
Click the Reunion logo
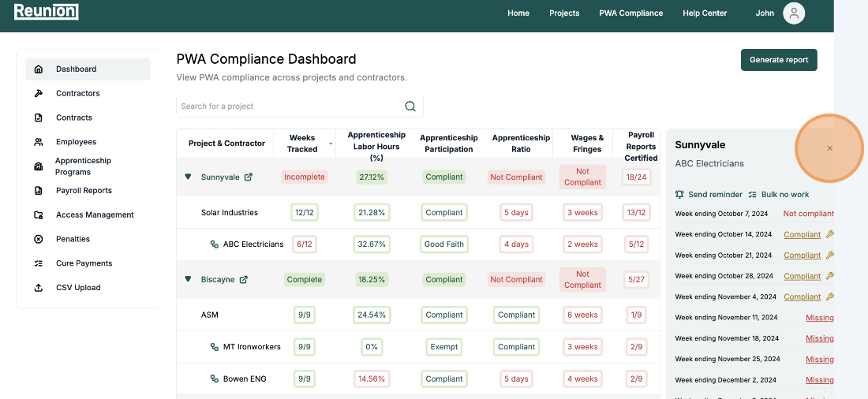[46, 12]
